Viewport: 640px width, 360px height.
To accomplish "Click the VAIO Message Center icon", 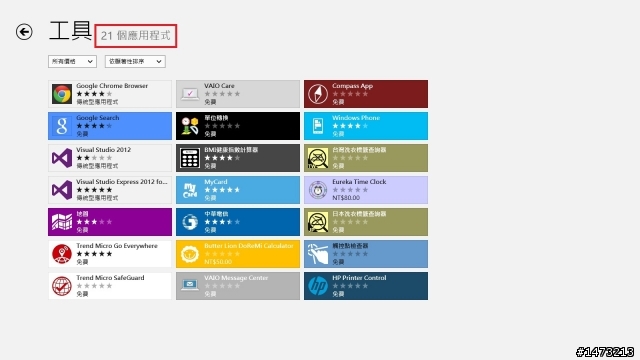I will click(x=190, y=286).
